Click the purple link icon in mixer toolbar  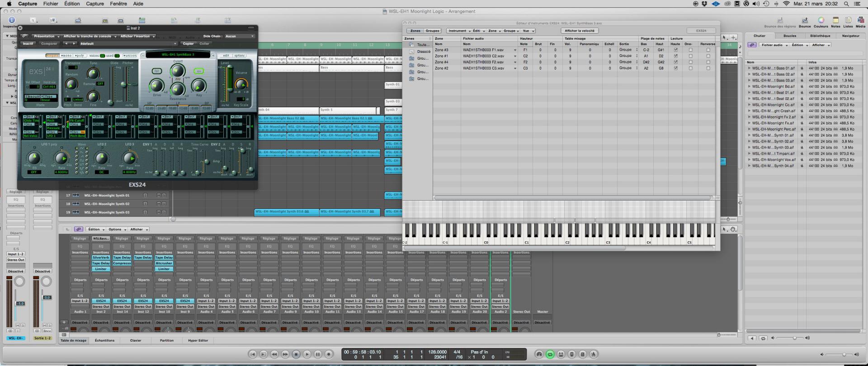(79, 229)
